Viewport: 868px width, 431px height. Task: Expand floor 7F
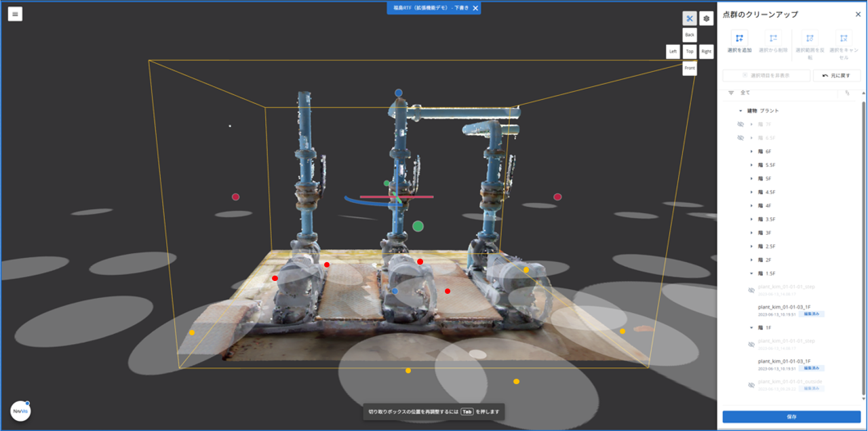coord(751,124)
